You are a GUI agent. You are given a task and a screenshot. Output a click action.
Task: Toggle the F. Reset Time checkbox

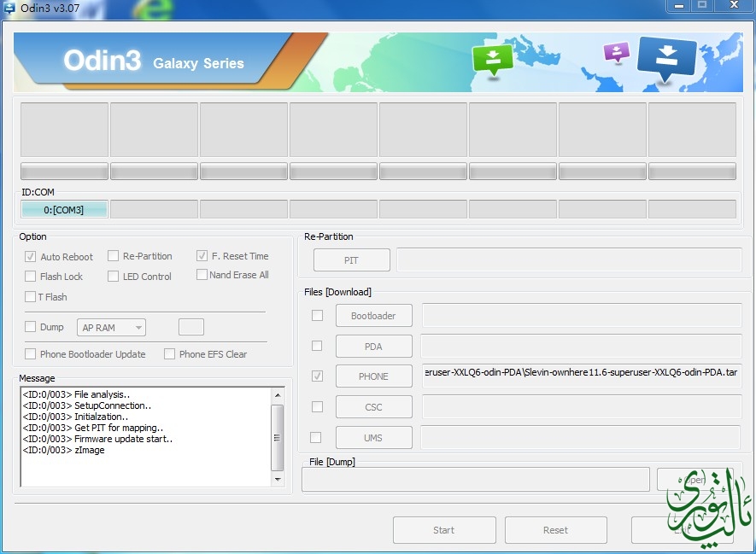coord(202,256)
